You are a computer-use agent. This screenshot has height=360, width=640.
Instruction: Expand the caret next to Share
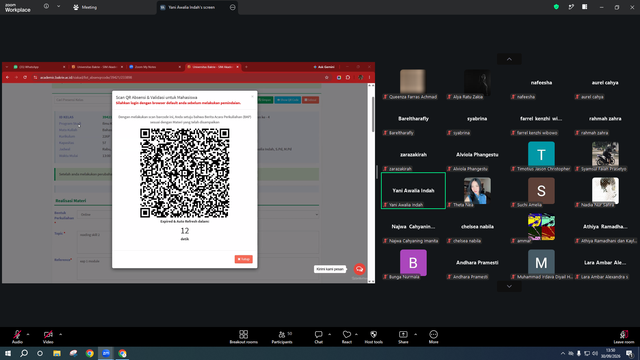tap(416, 334)
